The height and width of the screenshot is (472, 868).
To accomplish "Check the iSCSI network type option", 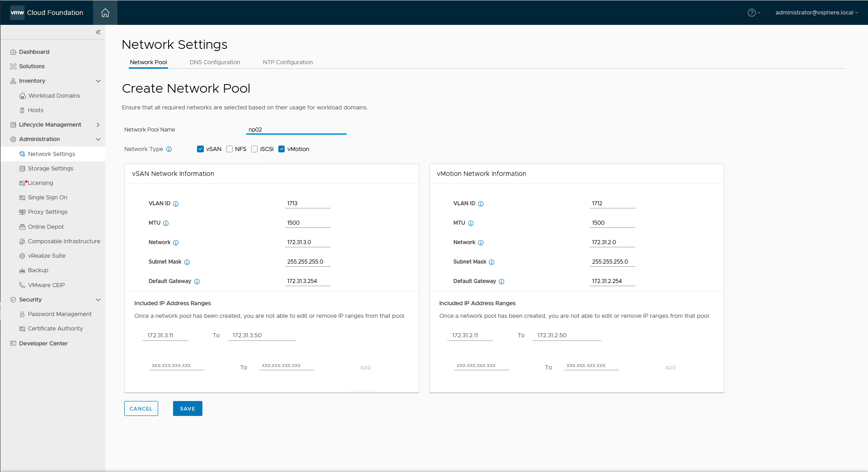I will [x=254, y=149].
